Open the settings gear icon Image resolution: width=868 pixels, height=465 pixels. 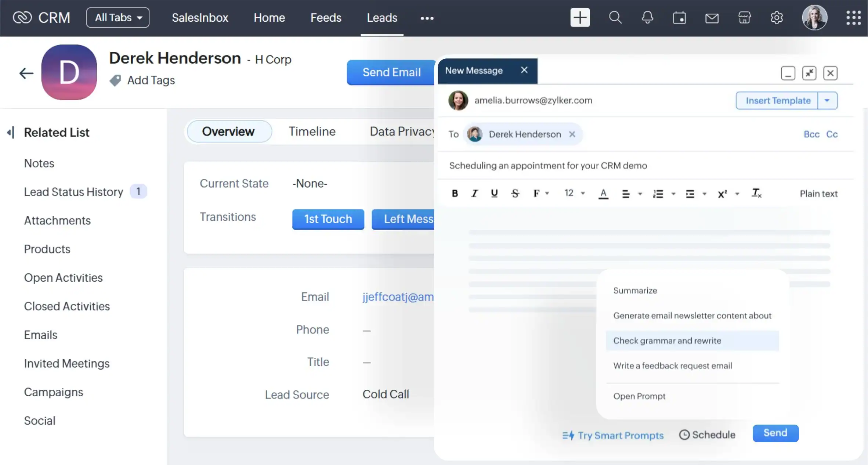pyautogui.click(x=777, y=18)
